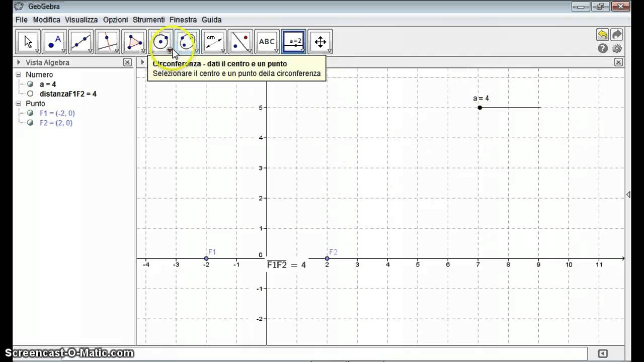
Task: Select the Line through two points tool
Action: click(81, 42)
